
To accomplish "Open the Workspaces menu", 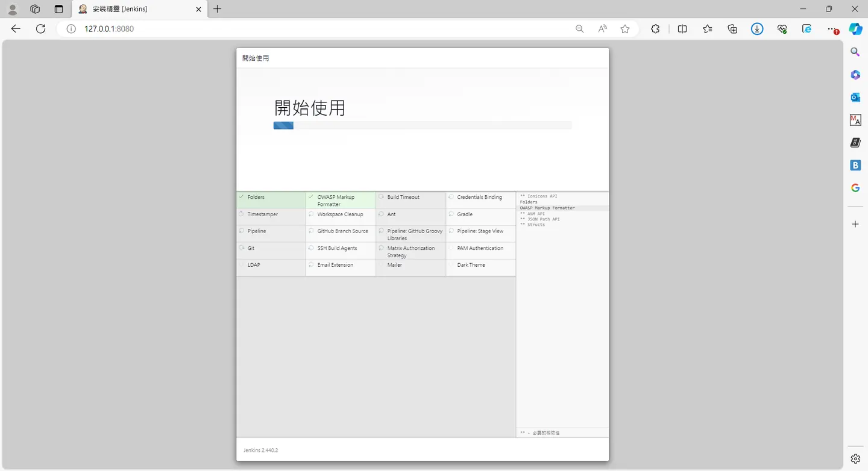I will tap(35, 9).
